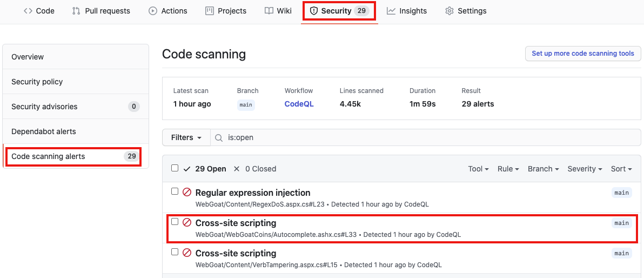Click the WebGoat/Content/RegexDoS.aspx.cs#L23 path

(261, 204)
